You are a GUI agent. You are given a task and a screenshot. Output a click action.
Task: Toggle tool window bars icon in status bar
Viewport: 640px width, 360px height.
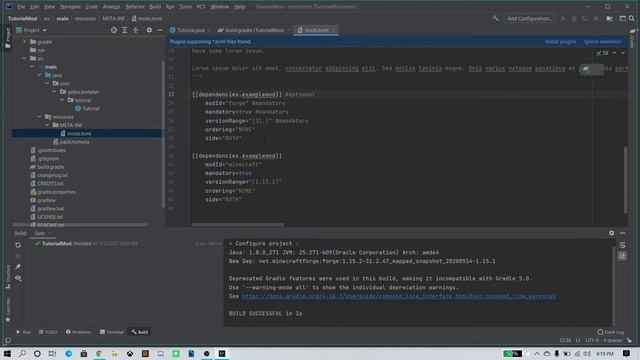click(8, 340)
